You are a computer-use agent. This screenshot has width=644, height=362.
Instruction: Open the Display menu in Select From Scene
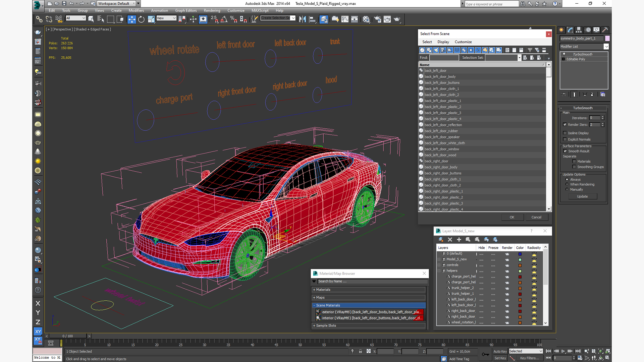[443, 42]
